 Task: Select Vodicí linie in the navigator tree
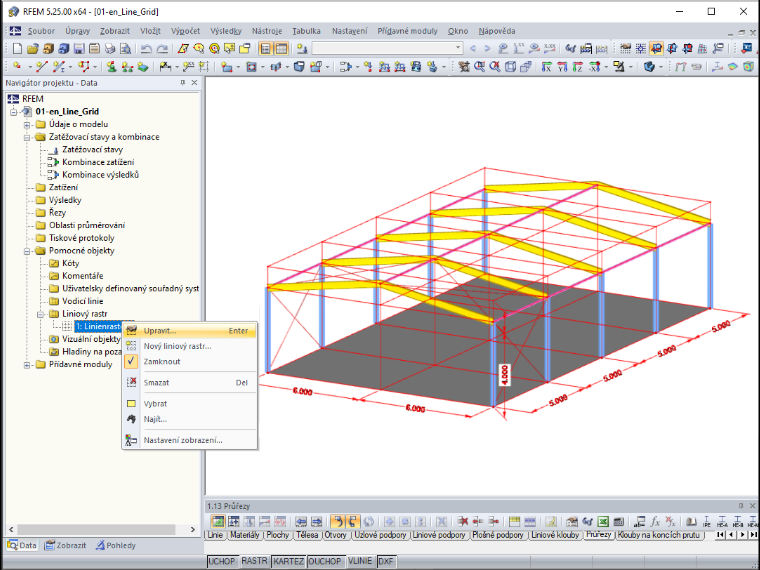82,301
